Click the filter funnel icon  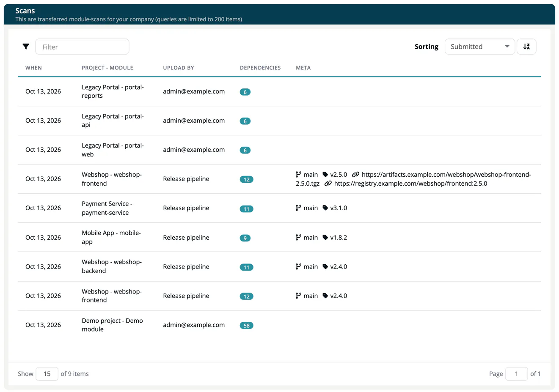click(26, 47)
